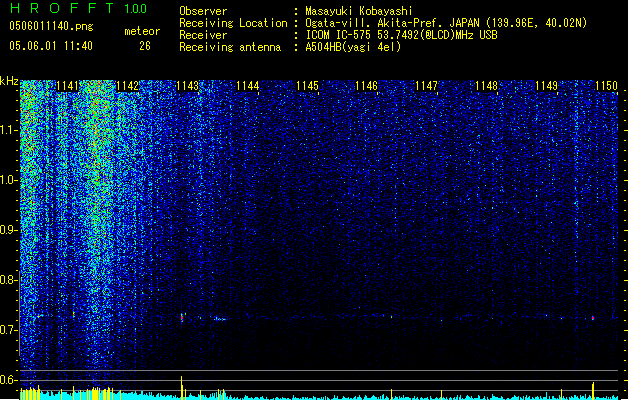
Task: Click the 1145 time marker
Action: 307,86
